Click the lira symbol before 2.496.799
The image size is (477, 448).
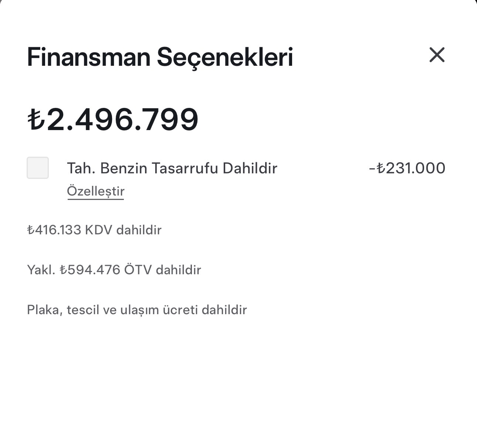tap(36, 119)
